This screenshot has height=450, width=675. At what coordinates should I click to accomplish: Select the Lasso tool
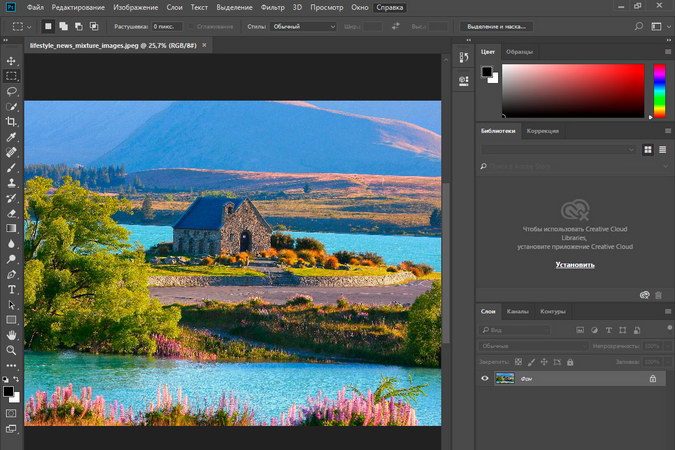point(11,91)
